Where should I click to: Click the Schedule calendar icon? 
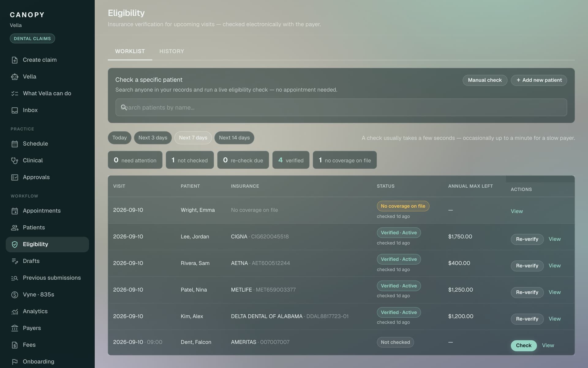click(x=15, y=144)
